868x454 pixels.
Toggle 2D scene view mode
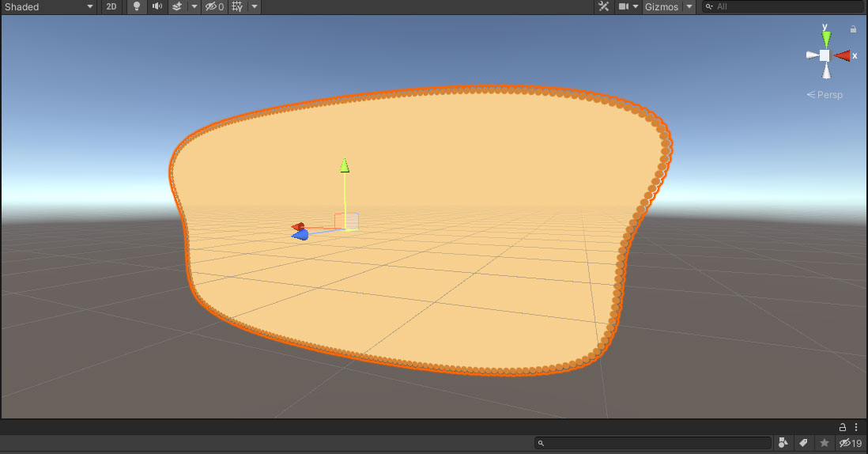[x=111, y=6]
